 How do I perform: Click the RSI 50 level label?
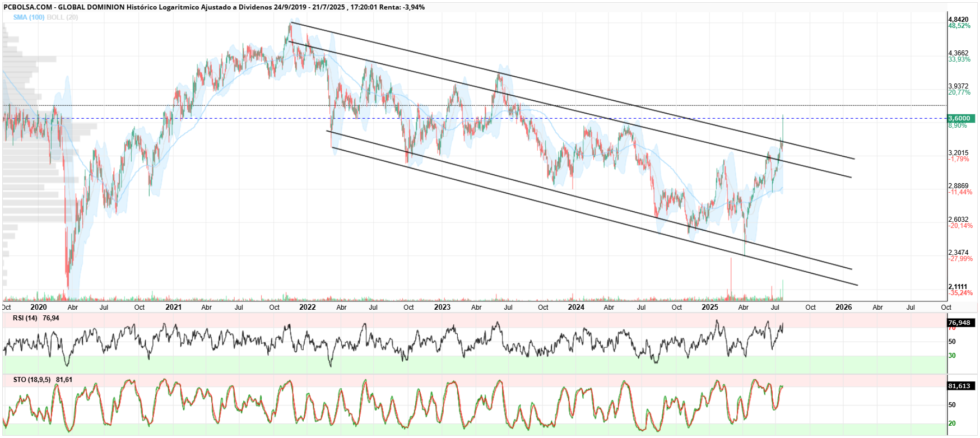tap(952, 342)
